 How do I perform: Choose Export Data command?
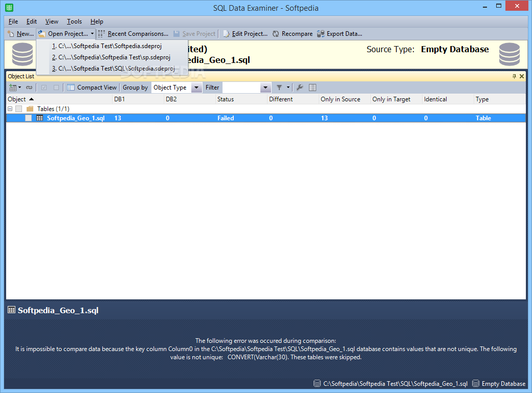pyautogui.click(x=344, y=34)
